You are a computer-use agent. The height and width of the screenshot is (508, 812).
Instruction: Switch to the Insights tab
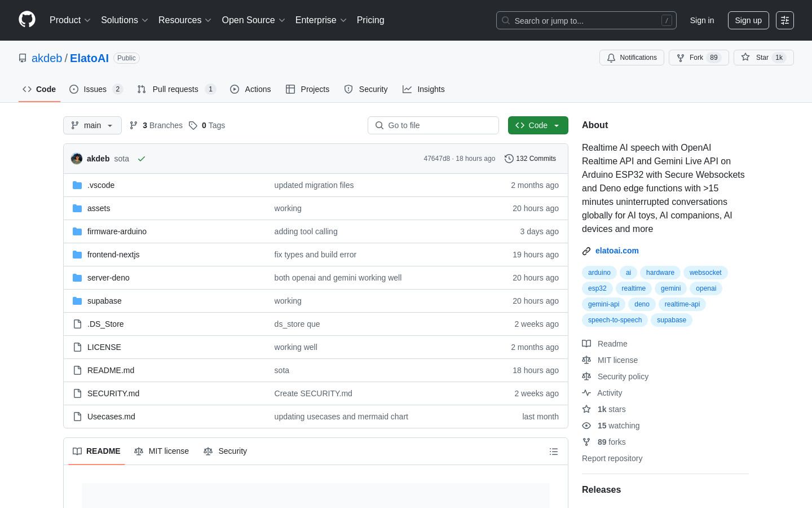point(423,89)
